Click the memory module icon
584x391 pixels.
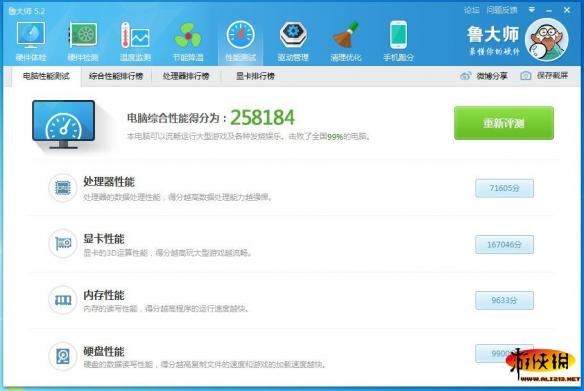63,300
